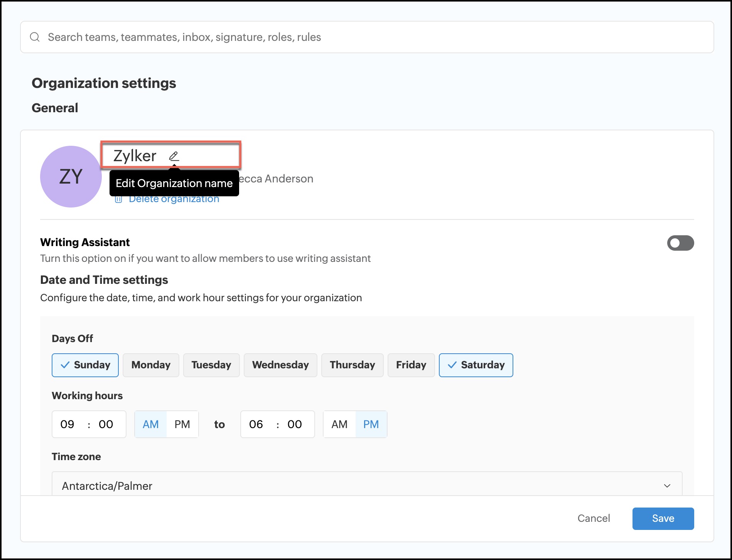Cancel the organization settings changes
This screenshot has width=732, height=560.
click(x=594, y=518)
